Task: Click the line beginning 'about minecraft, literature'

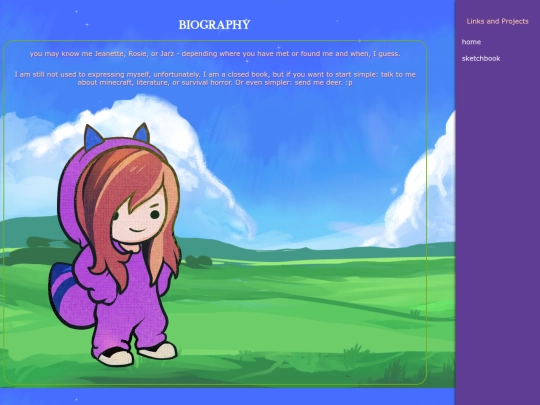Action: pos(215,83)
